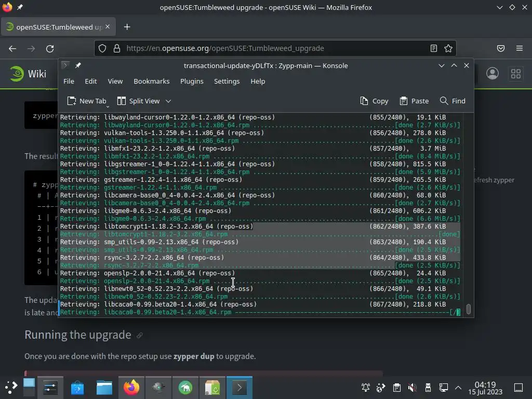This screenshot has width=532, height=399.
Task: Click the Save to Pocket icon
Action: pyautogui.click(x=501, y=48)
